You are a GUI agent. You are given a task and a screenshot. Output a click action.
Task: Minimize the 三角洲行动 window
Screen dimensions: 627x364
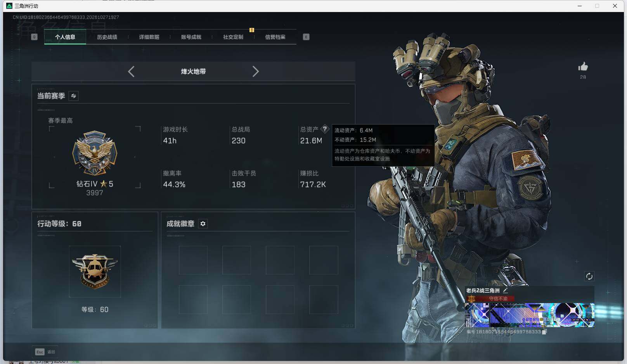pos(580,6)
